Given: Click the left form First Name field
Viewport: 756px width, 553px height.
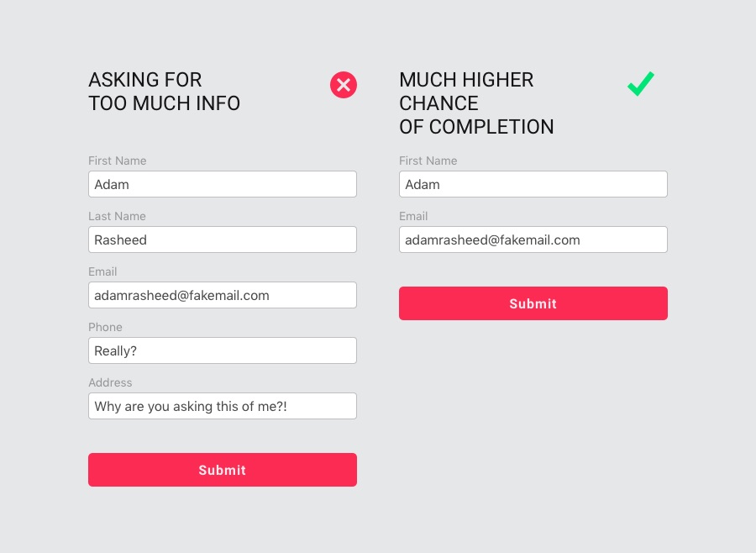Looking at the screenshot, I should pos(223,184).
